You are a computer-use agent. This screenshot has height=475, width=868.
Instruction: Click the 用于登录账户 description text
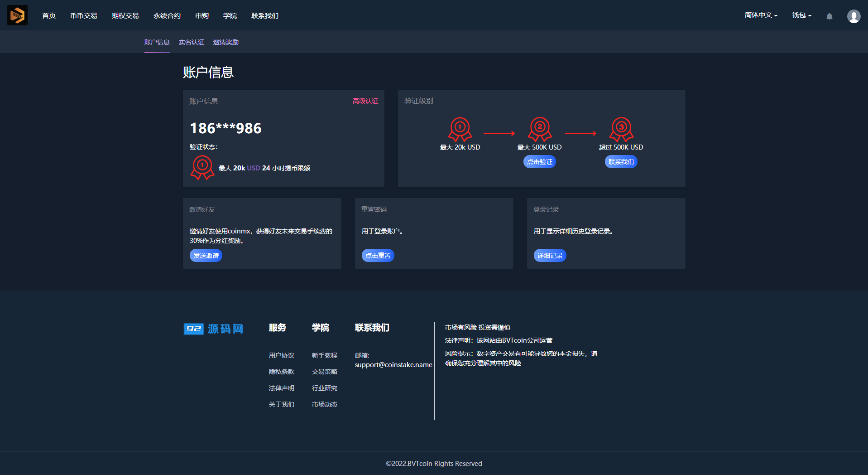tap(382, 231)
